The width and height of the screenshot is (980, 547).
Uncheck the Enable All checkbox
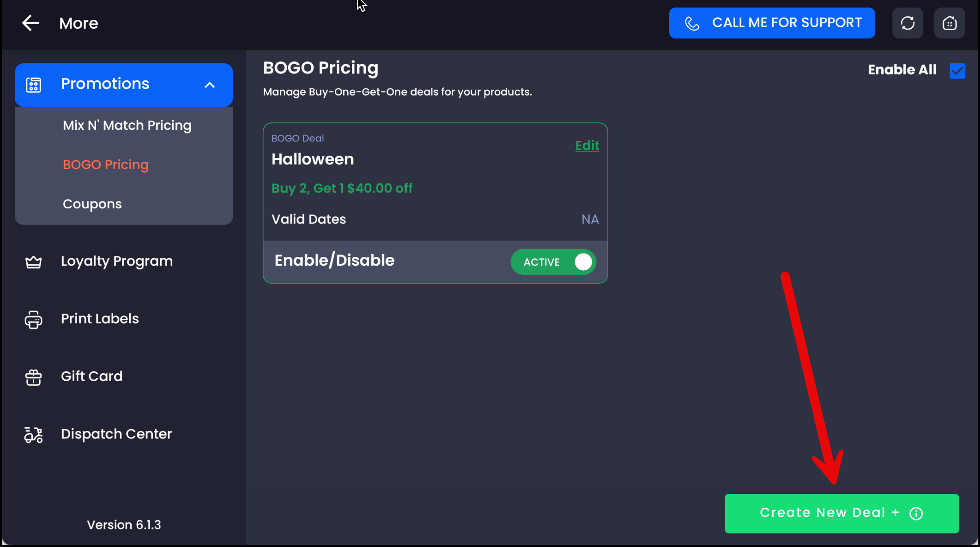pyautogui.click(x=957, y=71)
